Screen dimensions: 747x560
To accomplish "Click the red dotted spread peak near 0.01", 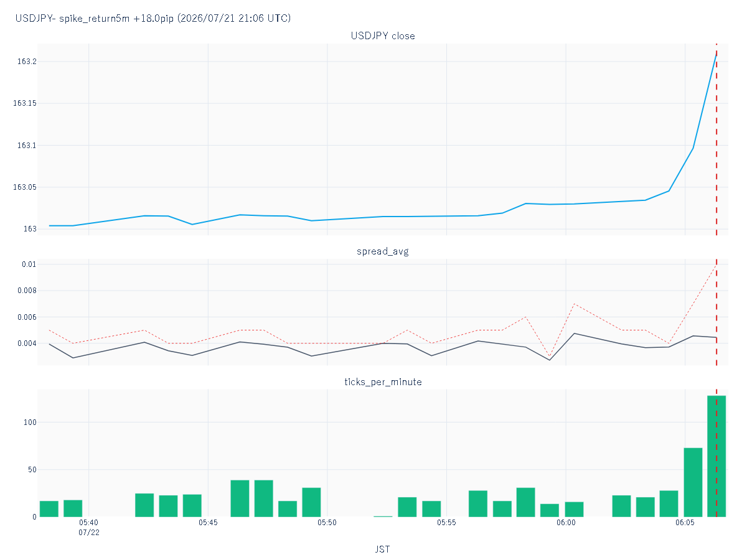I will point(716,265).
